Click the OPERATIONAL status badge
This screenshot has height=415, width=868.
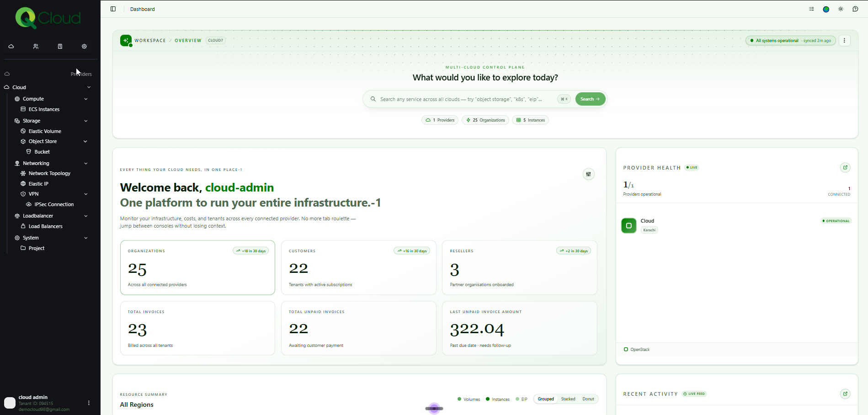(836, 221)
